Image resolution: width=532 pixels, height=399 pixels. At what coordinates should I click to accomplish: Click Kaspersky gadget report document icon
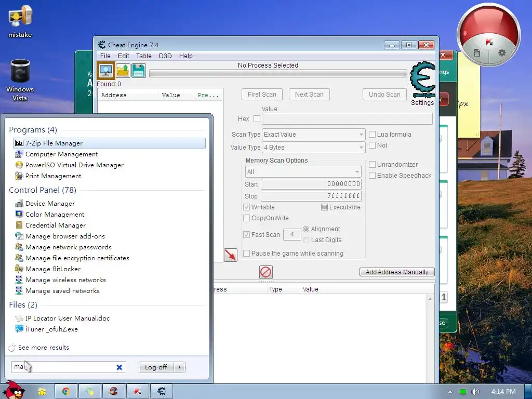point(477,52)
